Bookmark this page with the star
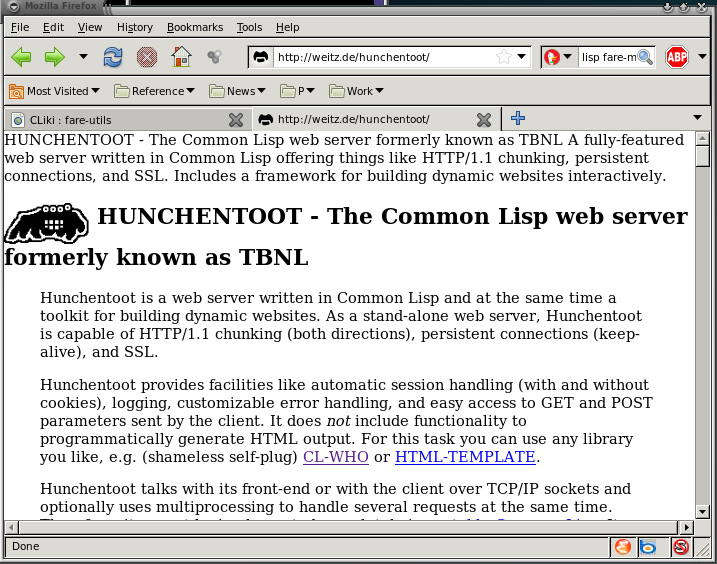The image size is (717, 564). (505, 57)
